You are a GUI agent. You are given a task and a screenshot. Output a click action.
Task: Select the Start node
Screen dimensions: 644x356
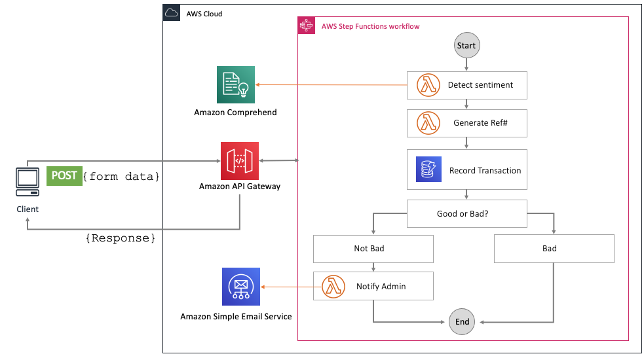[466, 45]
